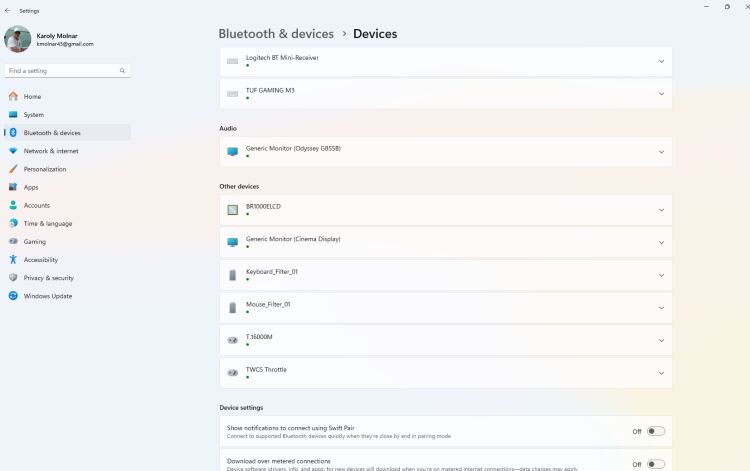Viewport: 750px width, 471px height.
Task: Click the Bluetooth icon in sidebar
Action: tap(13, 132)
